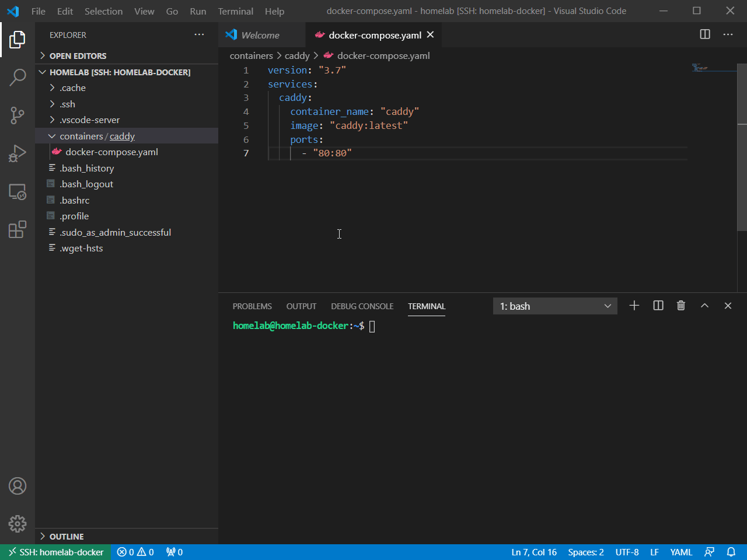Open the .wget-hsts file
The width and height of the screenshot is (747, 560).
(x=127, y=249)
